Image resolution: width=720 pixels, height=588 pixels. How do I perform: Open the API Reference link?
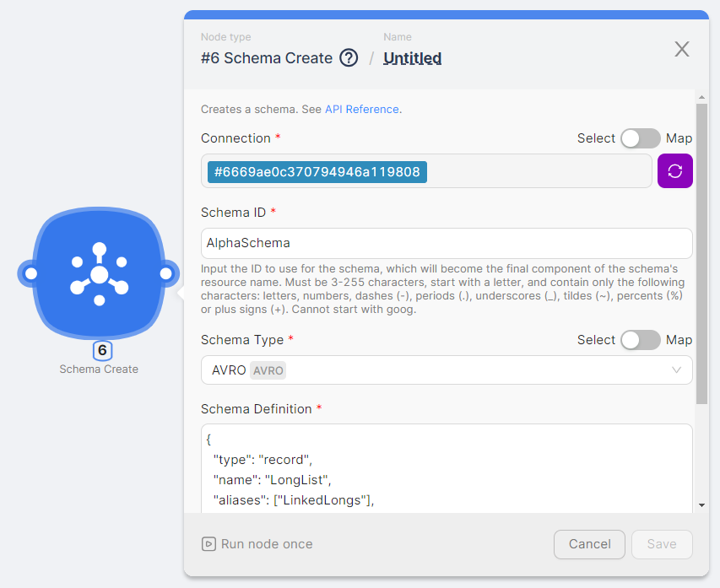coord(361,110)
